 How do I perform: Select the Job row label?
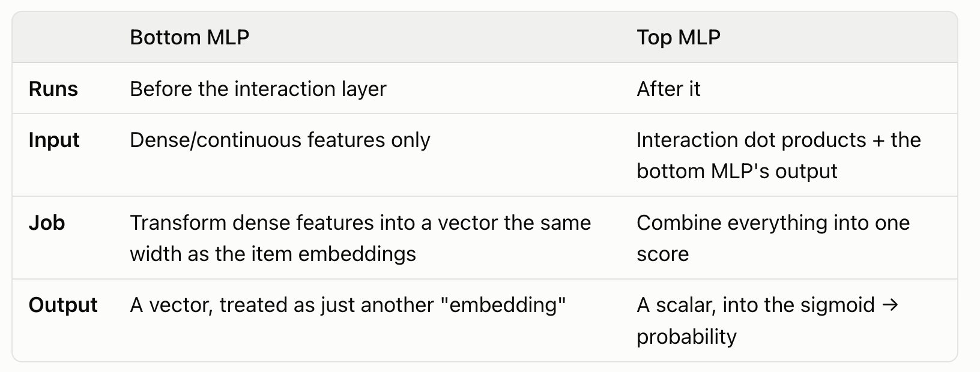pyautogui.click(x=47, y=223)
